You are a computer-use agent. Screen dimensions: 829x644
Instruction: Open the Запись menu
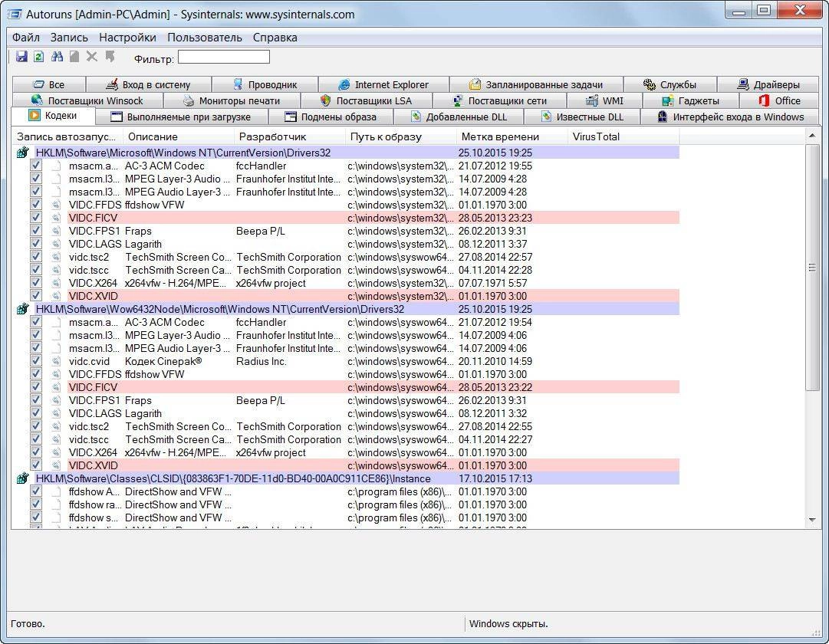pyautogui.click(x=69, y=38)
